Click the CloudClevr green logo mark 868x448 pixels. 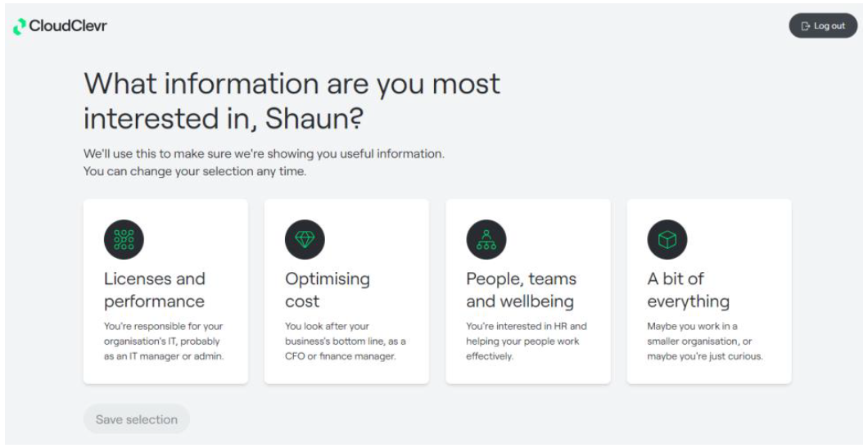pos(20,26)
